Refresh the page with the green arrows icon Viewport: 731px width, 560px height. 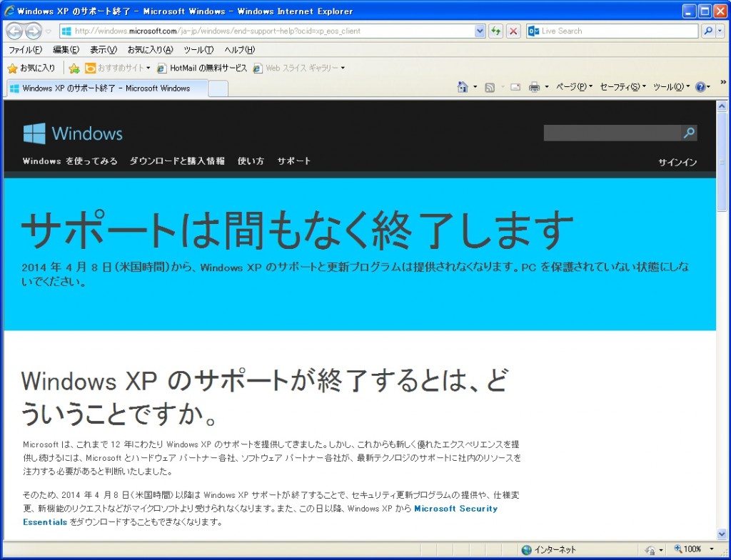[495, 31]
